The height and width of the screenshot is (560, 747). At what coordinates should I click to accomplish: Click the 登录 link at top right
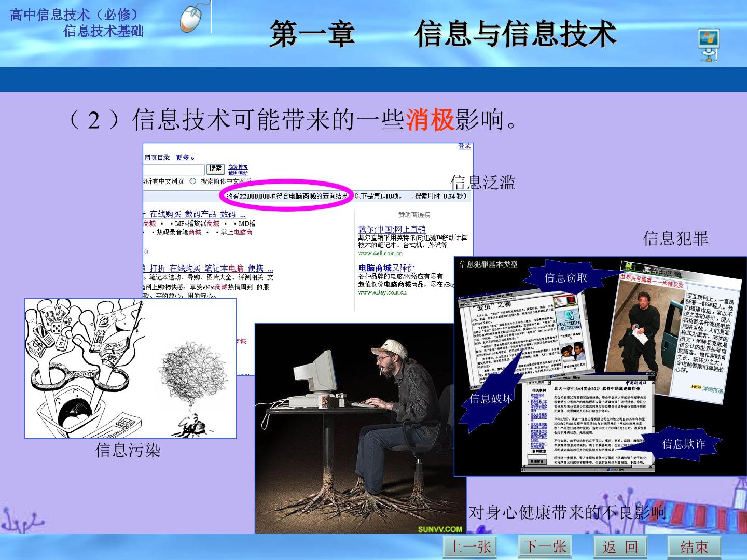coord(464,146)
